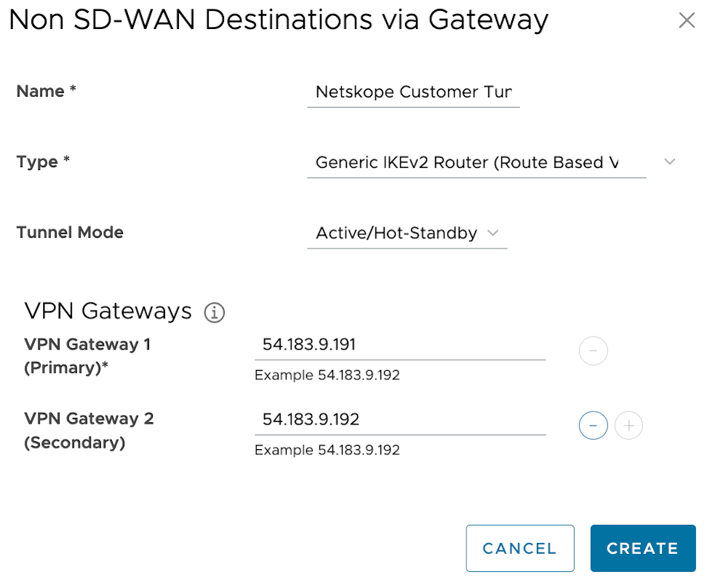Change the Generic IKEv2 Router type selection
Image resolution: width=707 pixels, height=588 pixels.
(x=476, y=162)
